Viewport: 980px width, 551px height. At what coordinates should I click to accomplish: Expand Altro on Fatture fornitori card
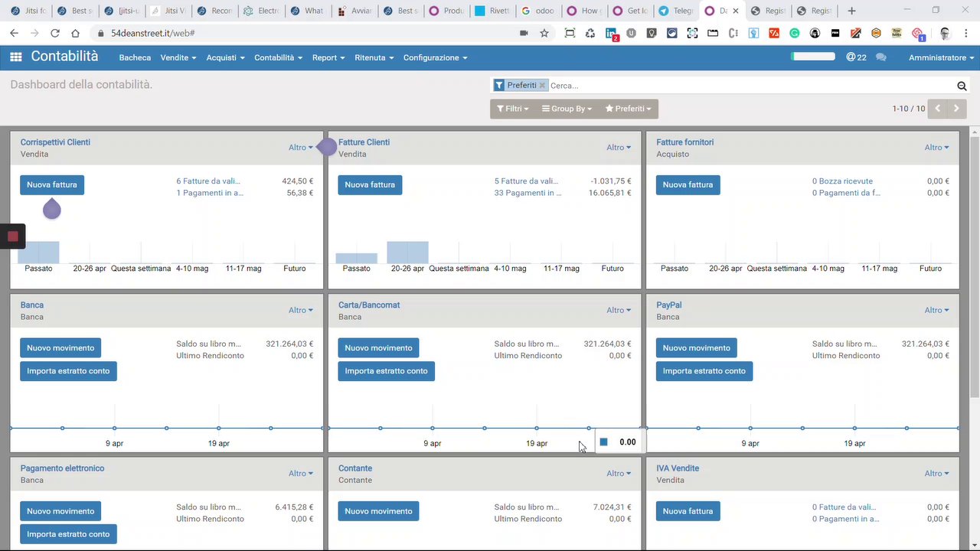[x=936, y=147]
